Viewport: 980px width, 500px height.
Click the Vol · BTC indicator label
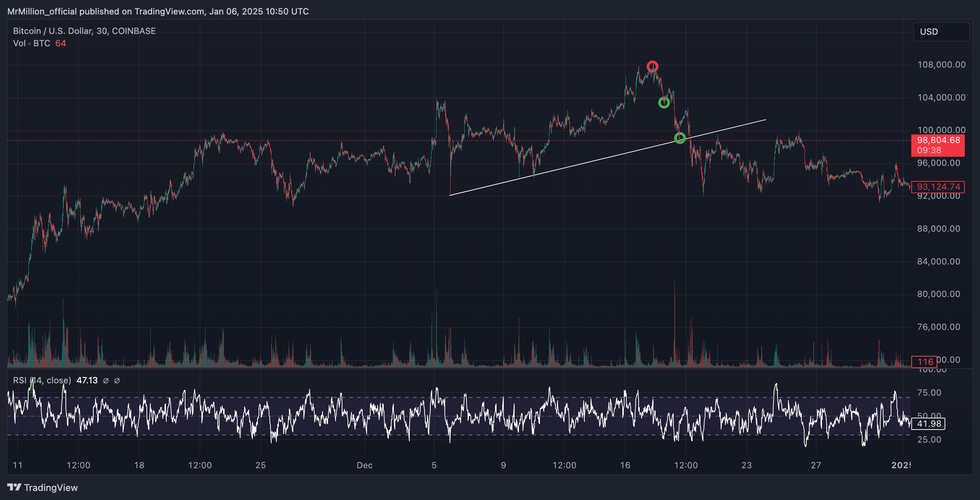point(31,43)
